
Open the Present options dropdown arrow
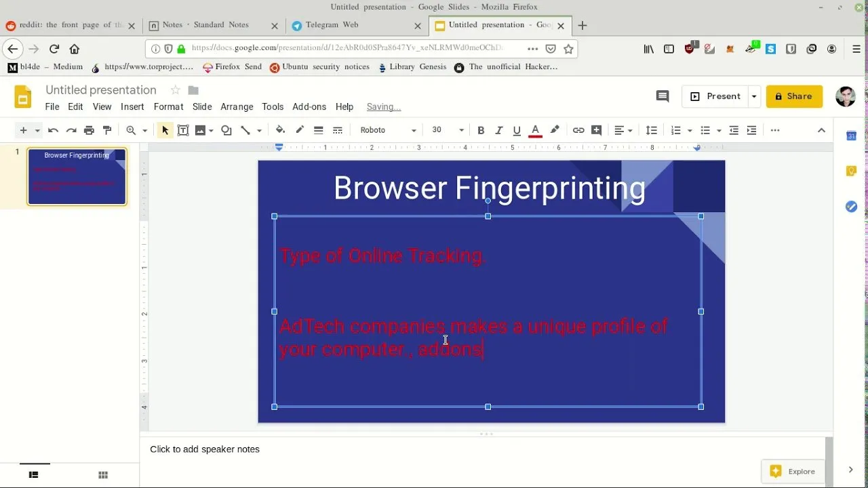tap(754, 97)
